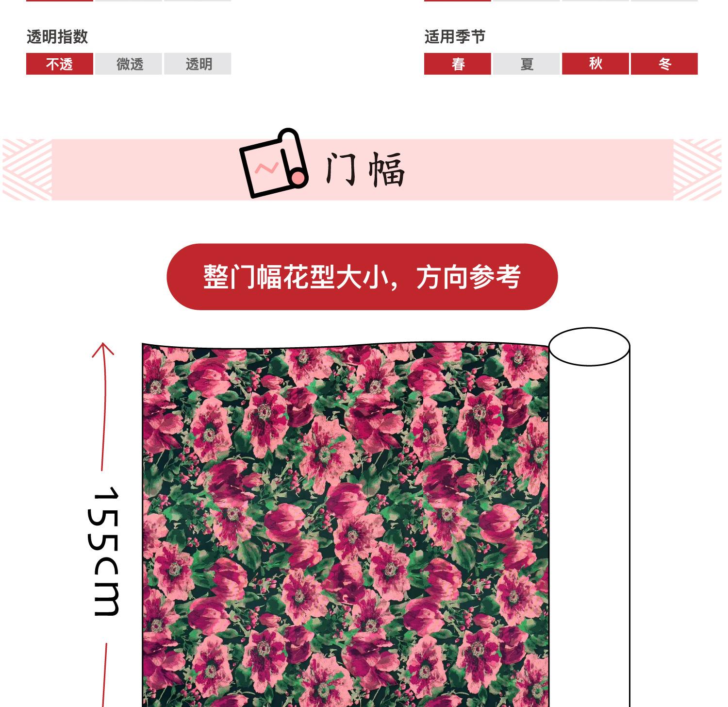728x707 pixels.
Task: Click the red line below 155cm text
Action: [104, 675]
